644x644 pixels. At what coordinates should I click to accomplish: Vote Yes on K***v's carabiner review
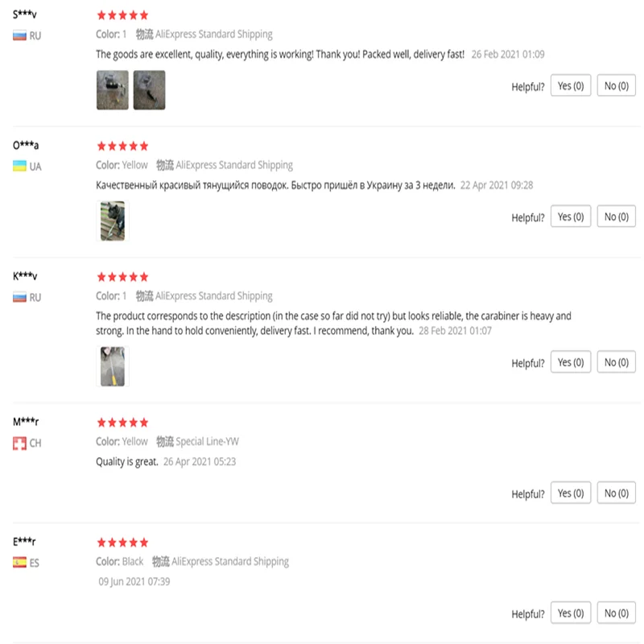[571, 362]
